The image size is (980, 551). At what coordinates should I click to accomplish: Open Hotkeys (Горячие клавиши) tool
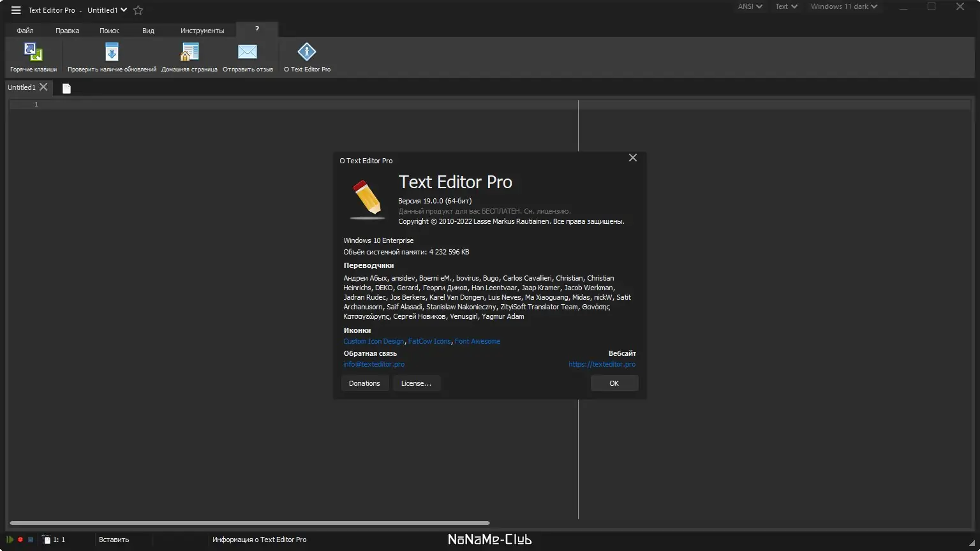click(x=33, y=57)
